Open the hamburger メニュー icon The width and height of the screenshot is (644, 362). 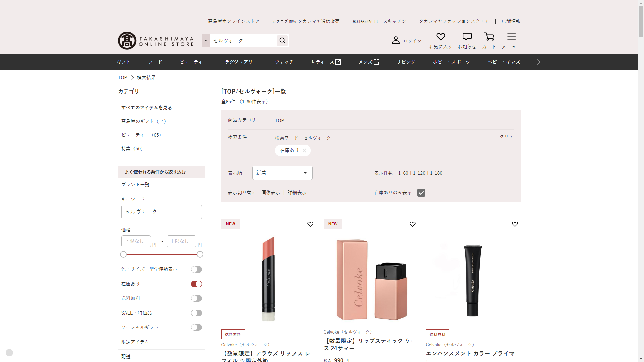click(x=511, y=37)
